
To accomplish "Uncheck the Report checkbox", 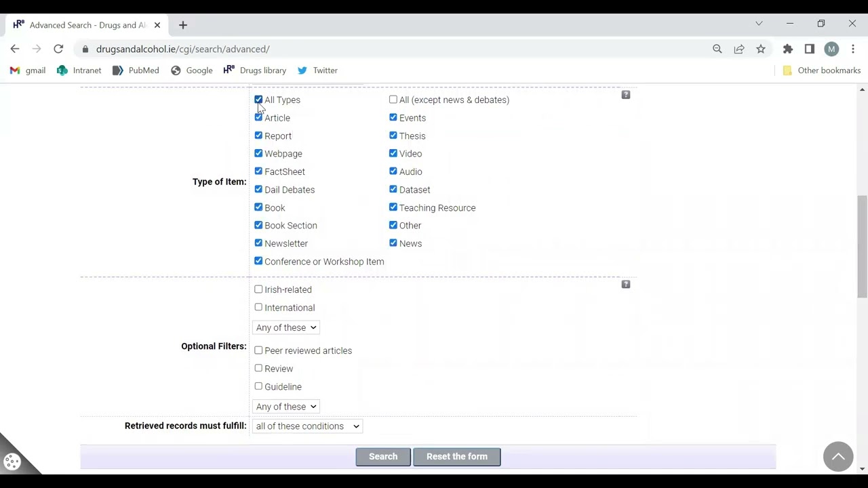I will coord(258,136).
